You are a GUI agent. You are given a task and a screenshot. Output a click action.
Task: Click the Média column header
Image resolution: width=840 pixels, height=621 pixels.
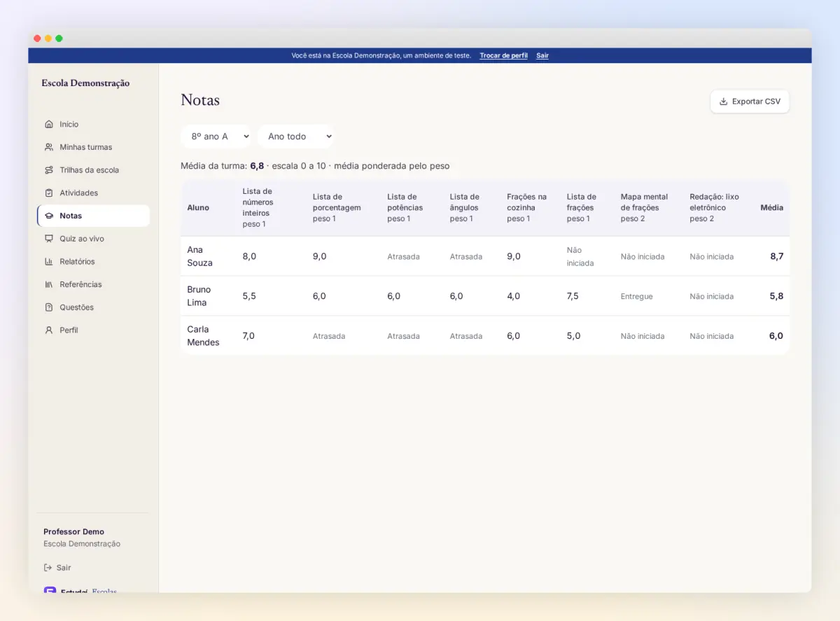point(771,208)
